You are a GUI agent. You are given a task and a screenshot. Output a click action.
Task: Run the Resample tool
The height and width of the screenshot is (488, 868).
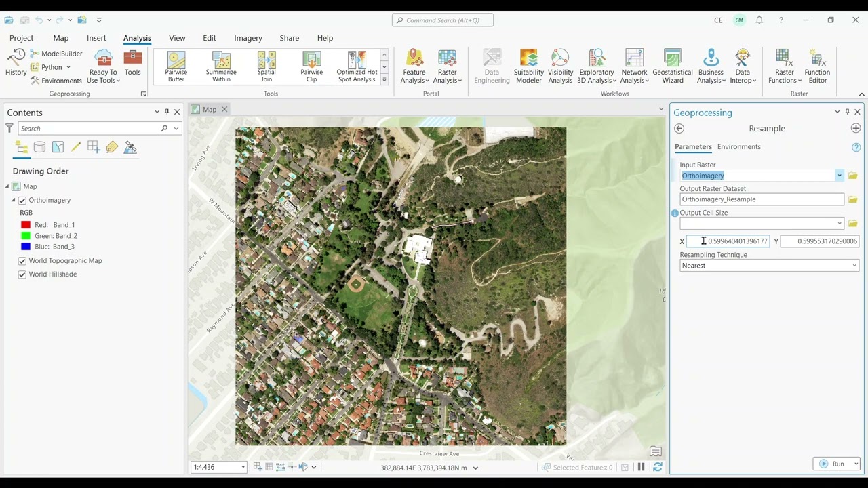click(832, 464)
